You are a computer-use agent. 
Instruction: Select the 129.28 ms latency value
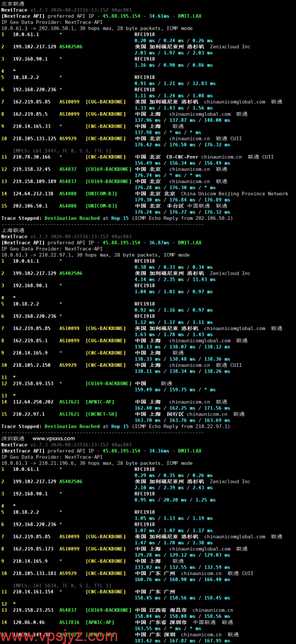pyautogui.click(x=148, y=555)
